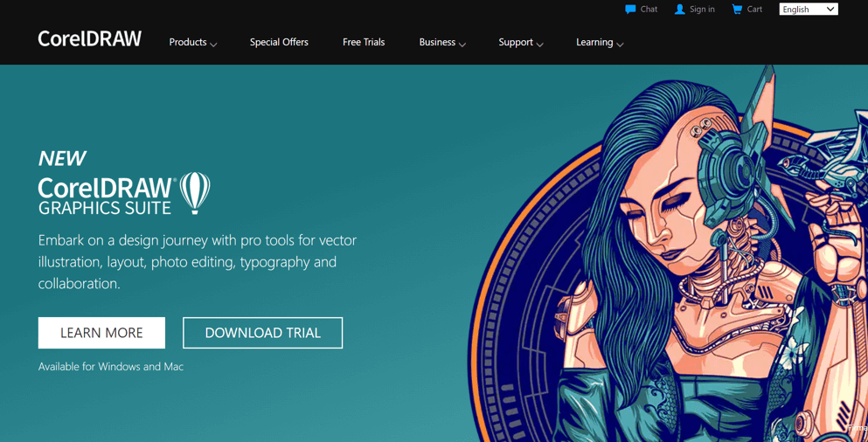Click the DOWNLOAD TRIAL button
868x442 pixels.
click(263, 333)
